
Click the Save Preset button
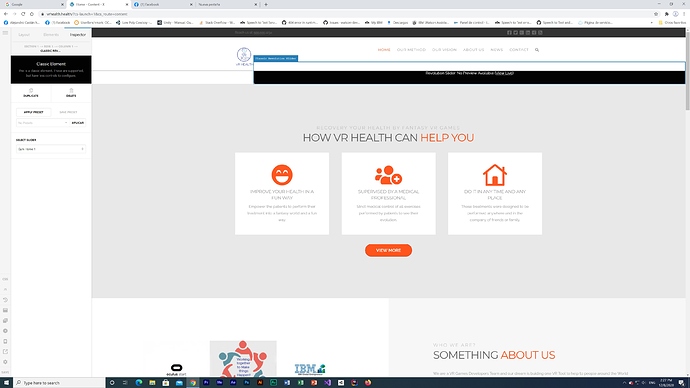point(68,112)
